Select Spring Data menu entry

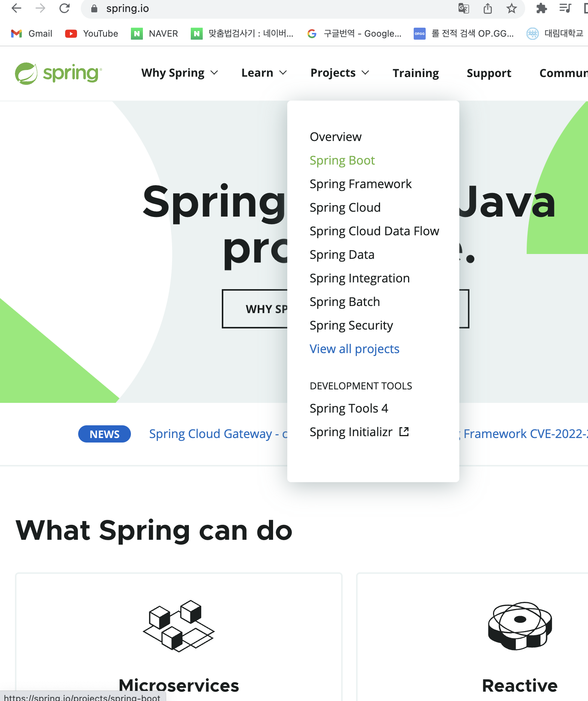342,255
